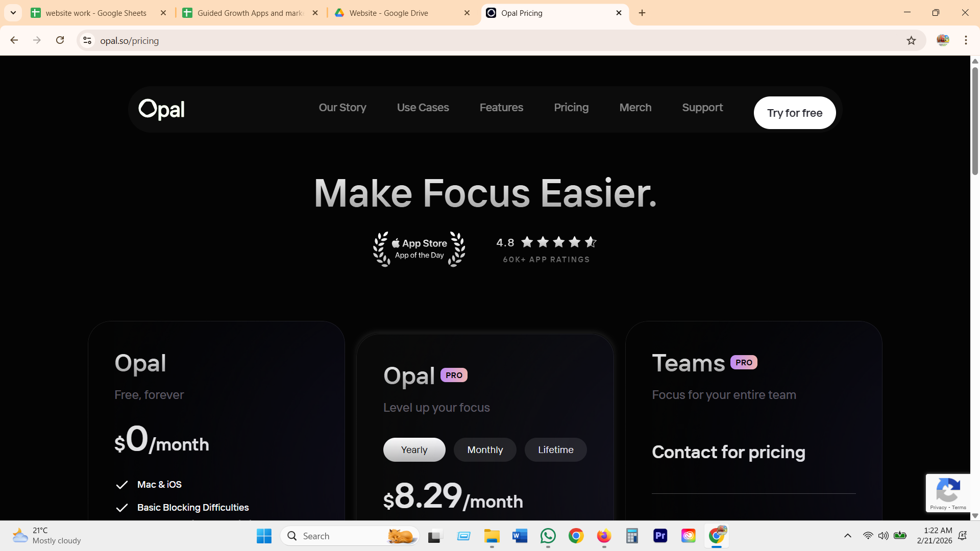Click the App Store App of the Day badge

419,249
